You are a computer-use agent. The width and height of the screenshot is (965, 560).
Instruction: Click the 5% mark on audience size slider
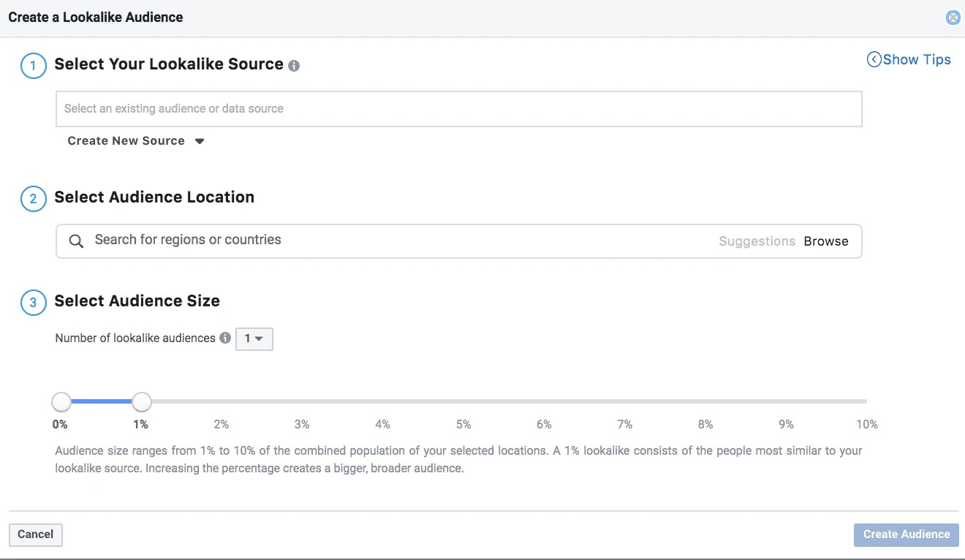pos(463,401)
